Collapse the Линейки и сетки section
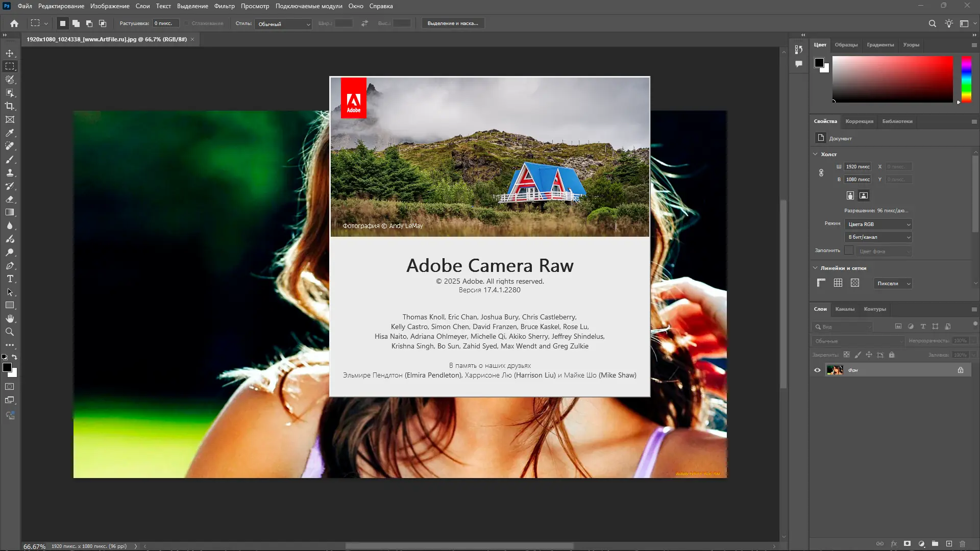 (x=815, y=268)
